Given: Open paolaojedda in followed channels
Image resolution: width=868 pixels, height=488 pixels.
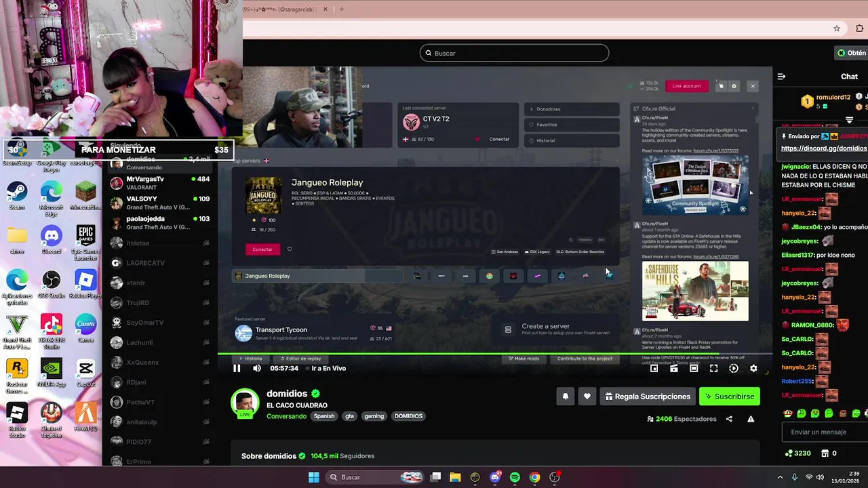Looking at the screenshot, I should point(160,223).
